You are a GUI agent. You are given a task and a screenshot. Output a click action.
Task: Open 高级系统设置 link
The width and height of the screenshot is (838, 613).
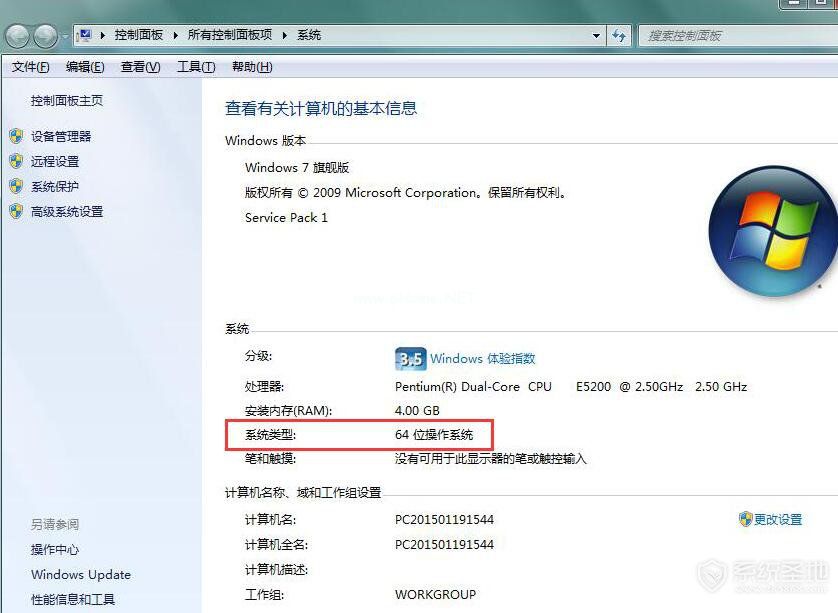(67, 212)
